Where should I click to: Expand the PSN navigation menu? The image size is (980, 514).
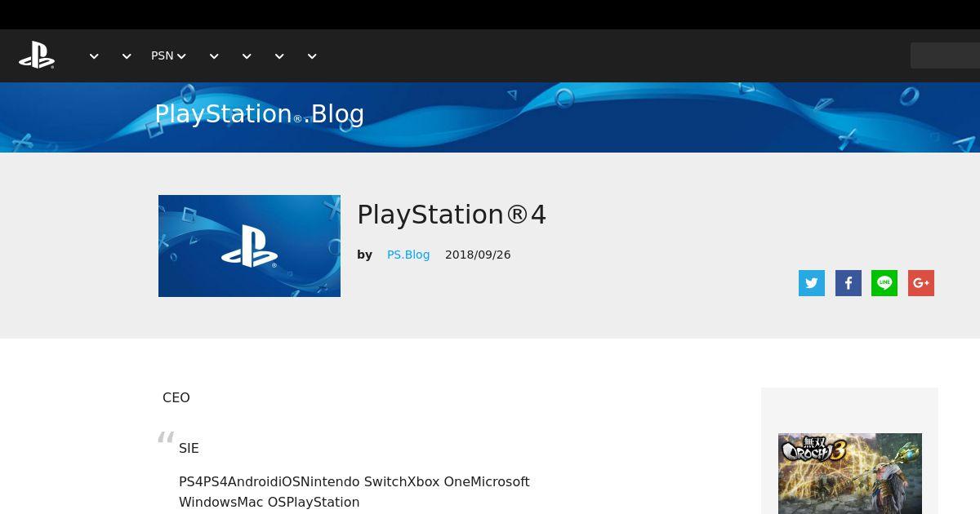click(x=168, y=55)
